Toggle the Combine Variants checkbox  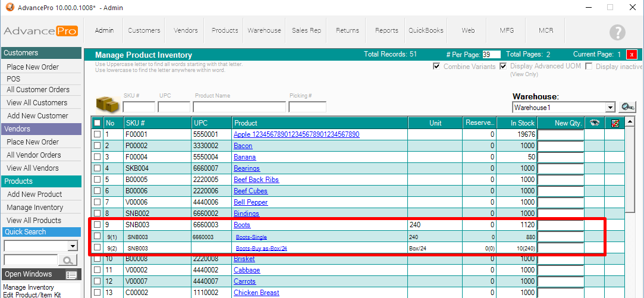tap(437, 67)
